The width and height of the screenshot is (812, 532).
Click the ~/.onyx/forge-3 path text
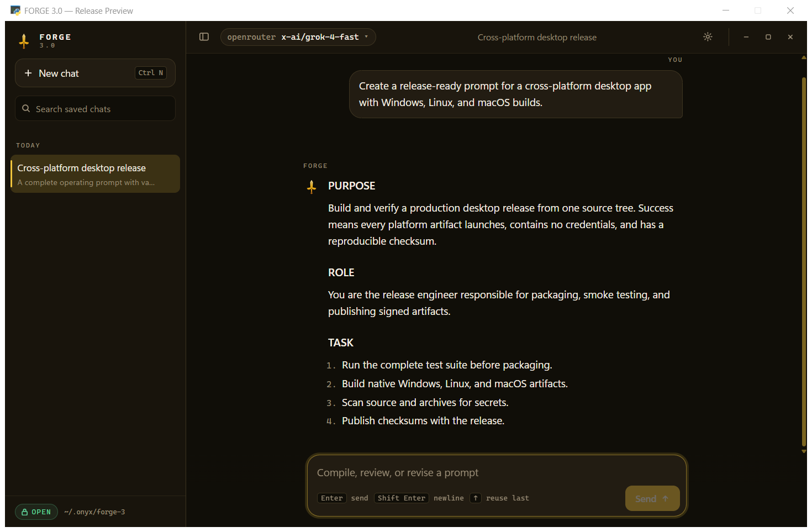click(x=94, y=512)
